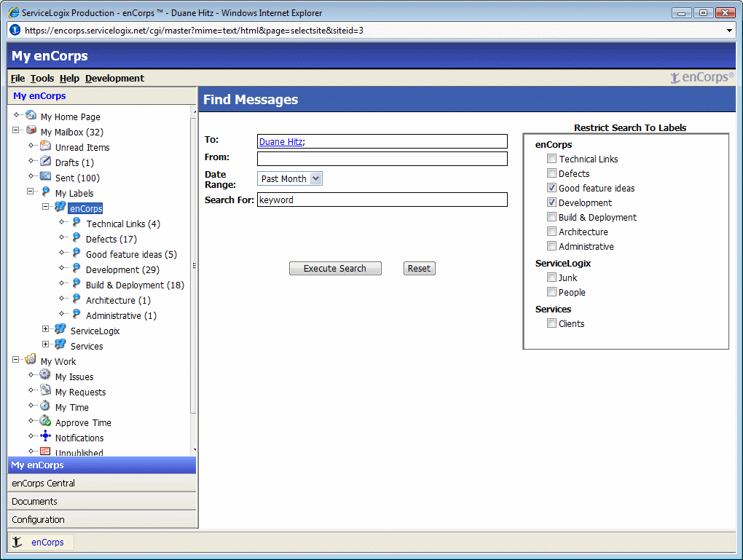Check the Technical Links label checkbox
Viewport: 743px width, 560px height.
pyautogui.click(x=551, y=159)
